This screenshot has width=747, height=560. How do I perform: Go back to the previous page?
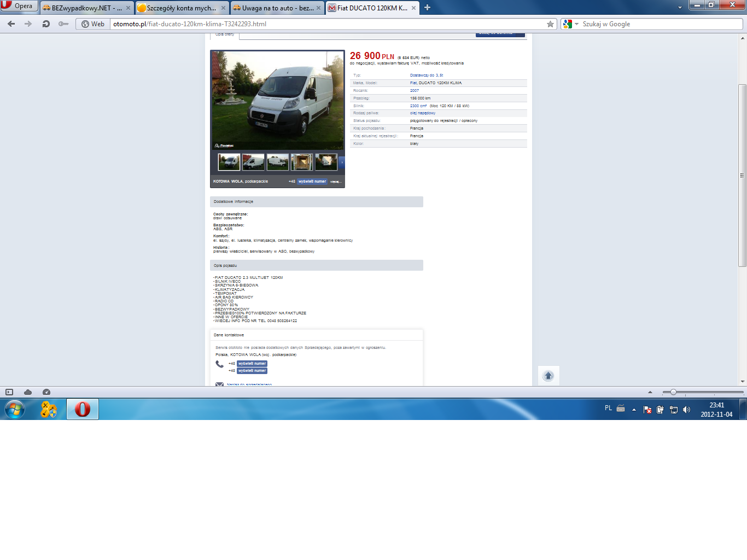[x=11, y=24]
